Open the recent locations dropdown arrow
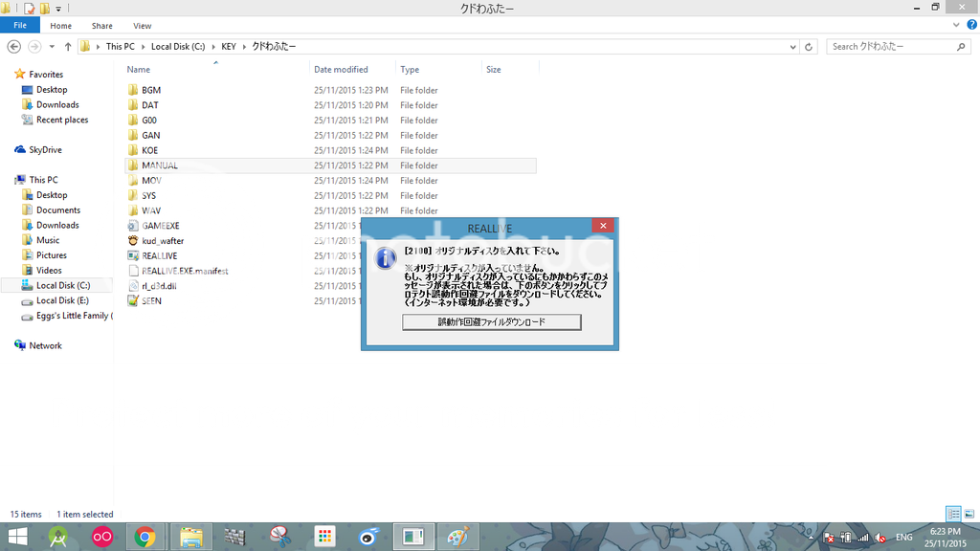The image size is (980, 551). pyautogui.click(x=52, y=46)
